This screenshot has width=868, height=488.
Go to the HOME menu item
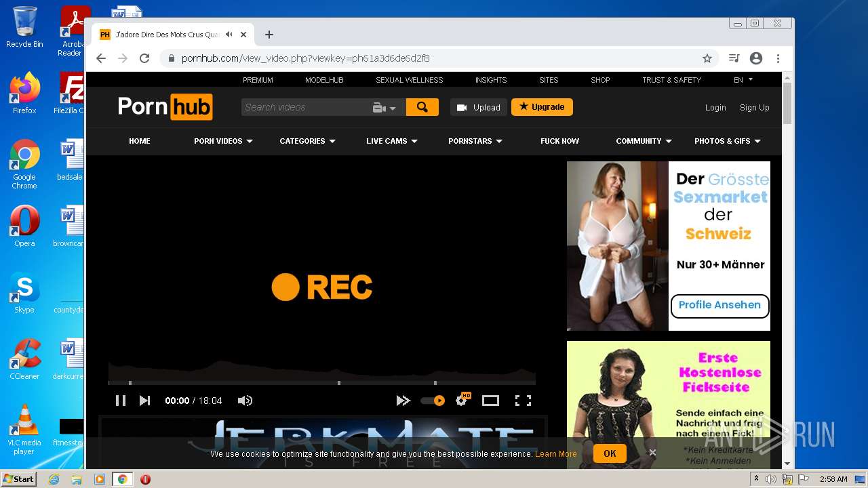point(140,141)
